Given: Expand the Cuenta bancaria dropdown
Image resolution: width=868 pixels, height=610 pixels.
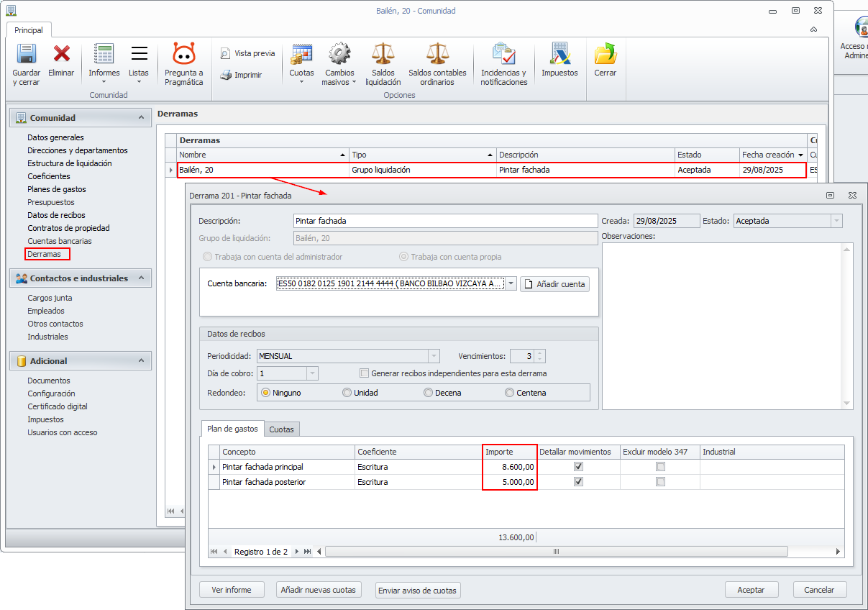Looking at the screenshot, I should [x=511, y=284].
